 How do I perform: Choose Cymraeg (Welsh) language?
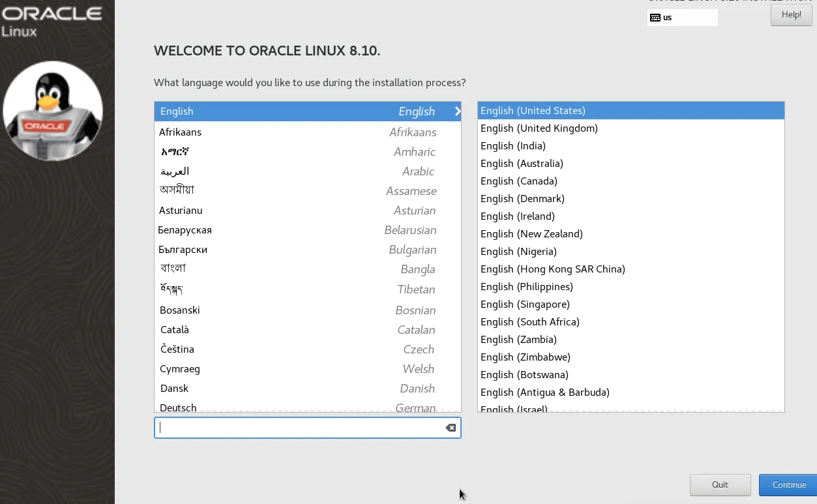(308, 368)
